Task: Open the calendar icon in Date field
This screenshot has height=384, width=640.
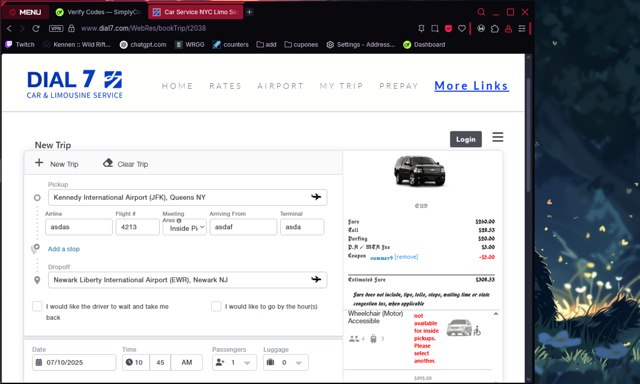Action: click(39, 362)
